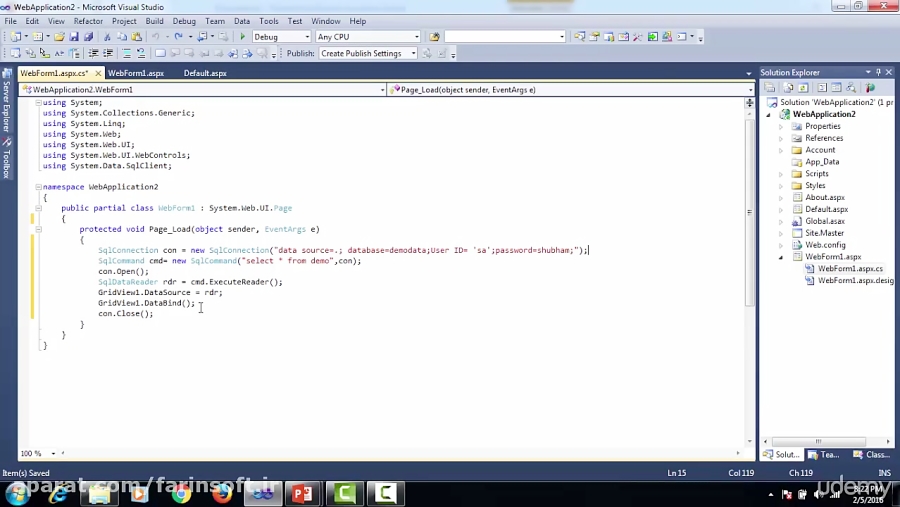Switch to the Default.aspx tab
This screenshot has width=900, height=507.
click(205, 73)
